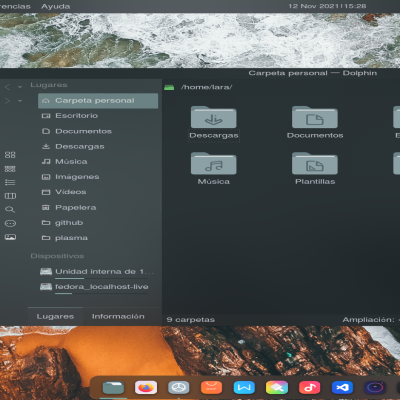Open Documentos in the places sidebar

pyautogui.click(x=98, y=131)
